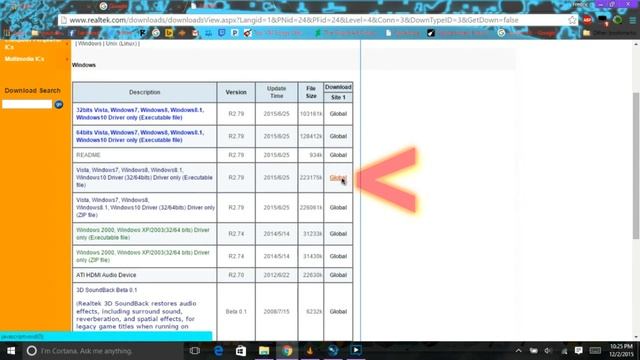Click the ATI HDMI Audio Device text

pyautogui.click(x=106, y=275)
